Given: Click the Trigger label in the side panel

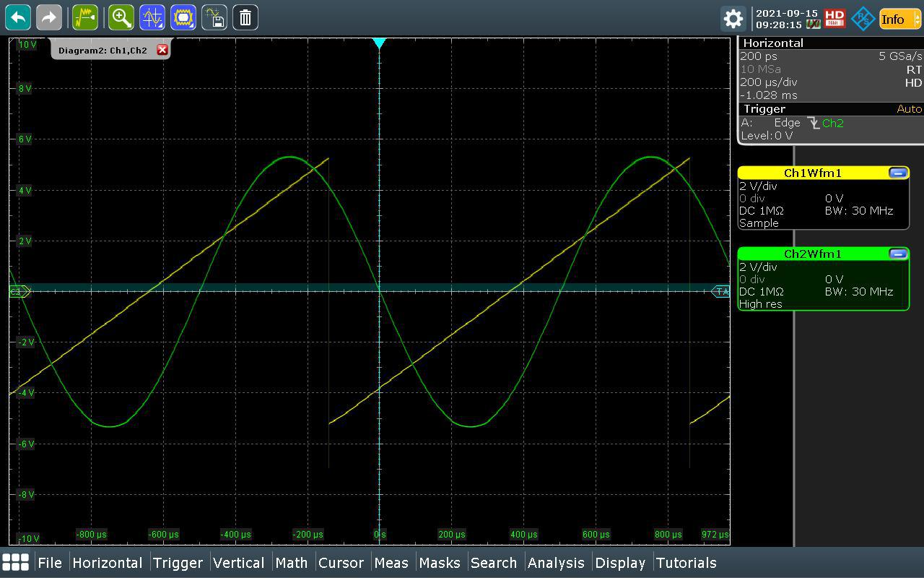Looking at the screenshot, I should (x=764, y=109).
